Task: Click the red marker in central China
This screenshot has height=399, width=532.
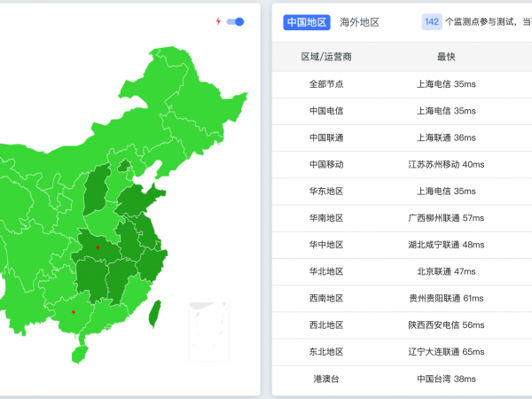Action: (98, 246)
